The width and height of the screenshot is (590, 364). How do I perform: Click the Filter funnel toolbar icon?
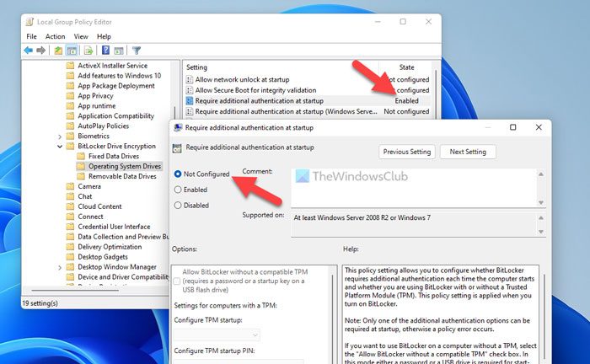pyautogui.click(x=137, y=51)
